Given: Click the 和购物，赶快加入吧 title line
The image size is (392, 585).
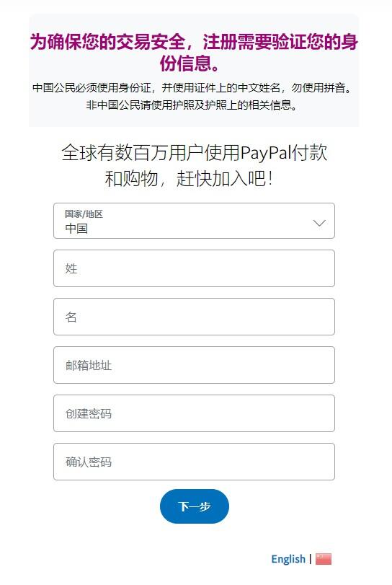Looking at the screenshot, I should pos(189,178).
